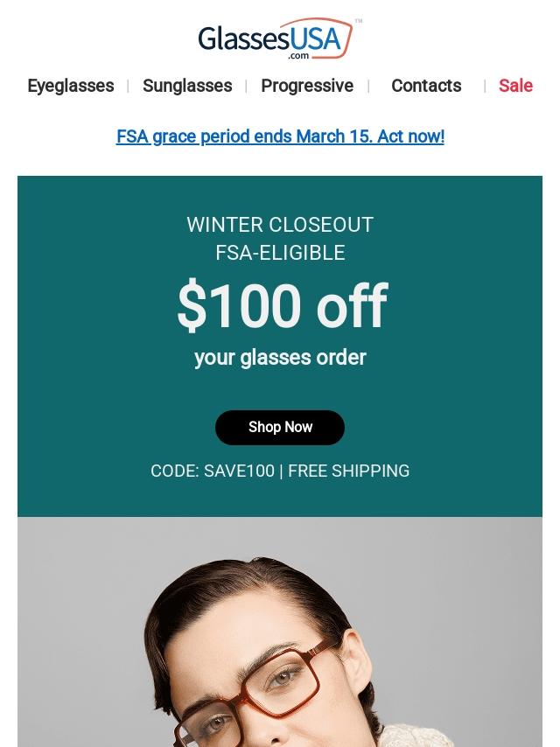Click the .com text under the logo
This screenshot has width=560, height=747.
click(298, 55)
